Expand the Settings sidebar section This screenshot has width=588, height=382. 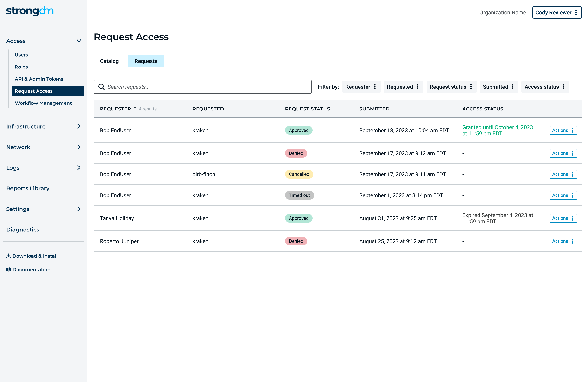(x=79, y=209)
